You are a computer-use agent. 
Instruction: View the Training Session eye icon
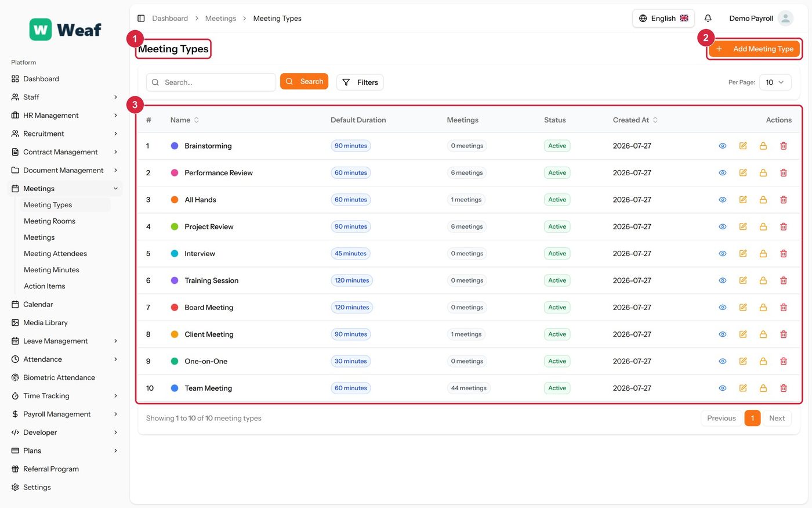pos(723,280)
